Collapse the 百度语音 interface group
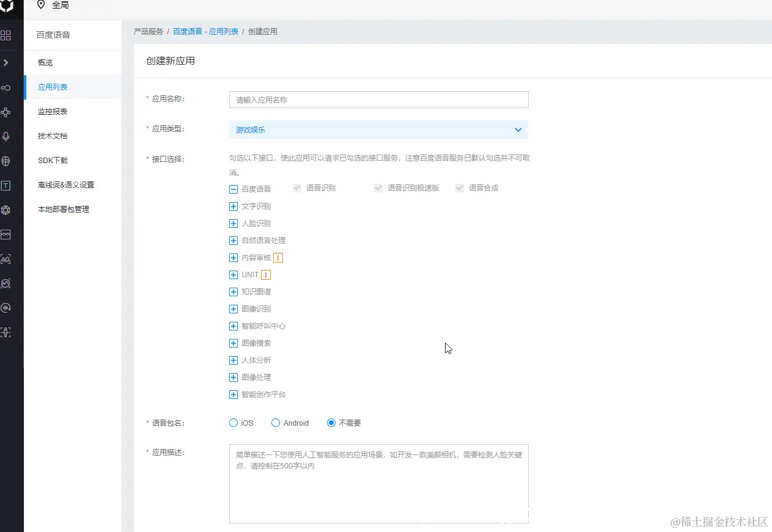This screenshot has width=772, height=532. coord(233,188)
